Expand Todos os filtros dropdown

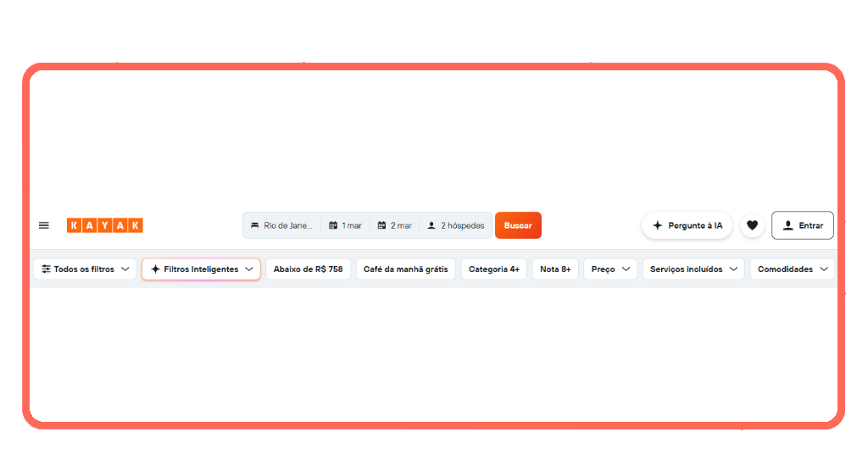tap(85, 269)
